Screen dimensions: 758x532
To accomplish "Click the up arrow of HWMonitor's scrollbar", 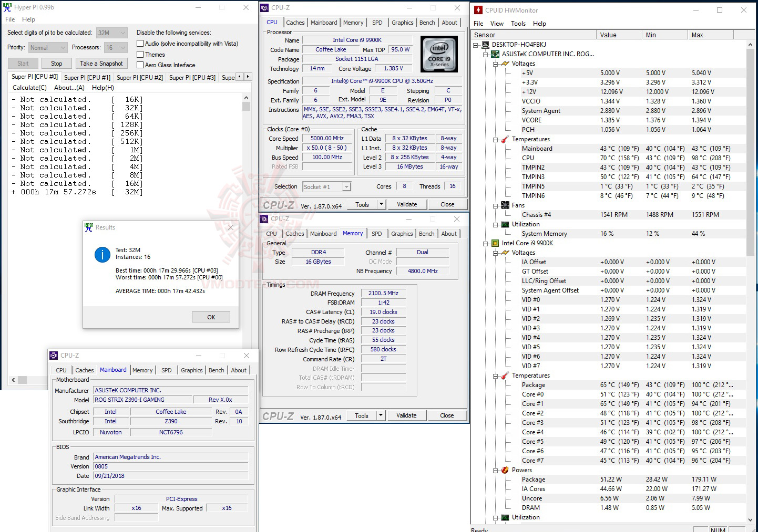I will tap(750, 45).
